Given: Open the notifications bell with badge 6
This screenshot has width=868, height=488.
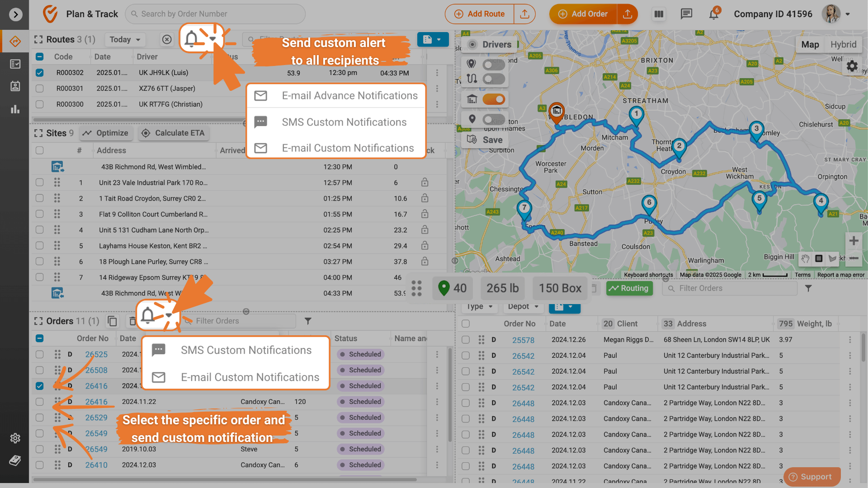Looking at the screenshot, I should pos(714,14).
